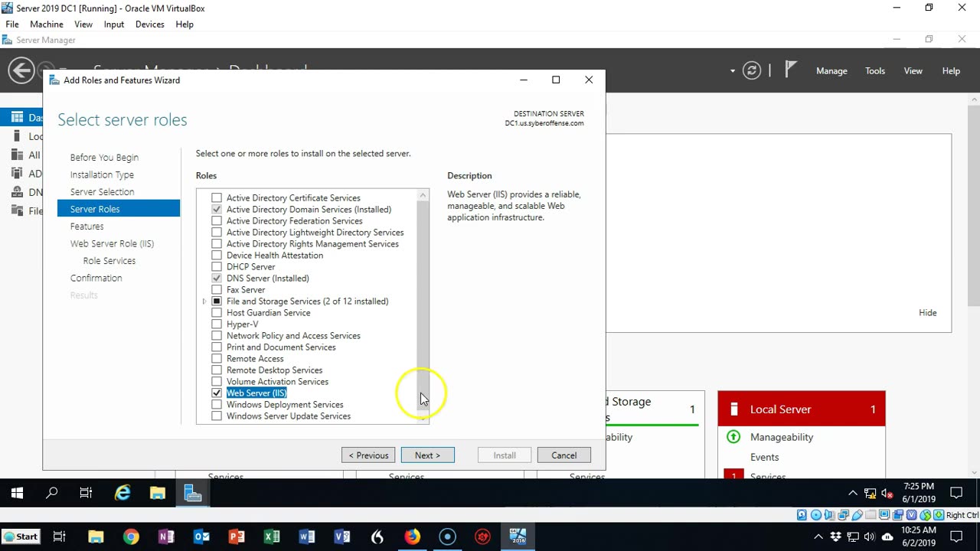Open Word on host taskbar
Viewport: 980px width, 551px height.
tap(307, 536)
